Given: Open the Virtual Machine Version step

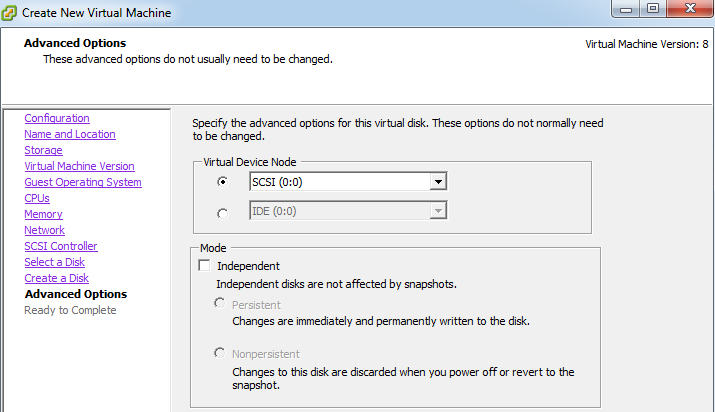Looking at the screenshot, I should 79,166.
